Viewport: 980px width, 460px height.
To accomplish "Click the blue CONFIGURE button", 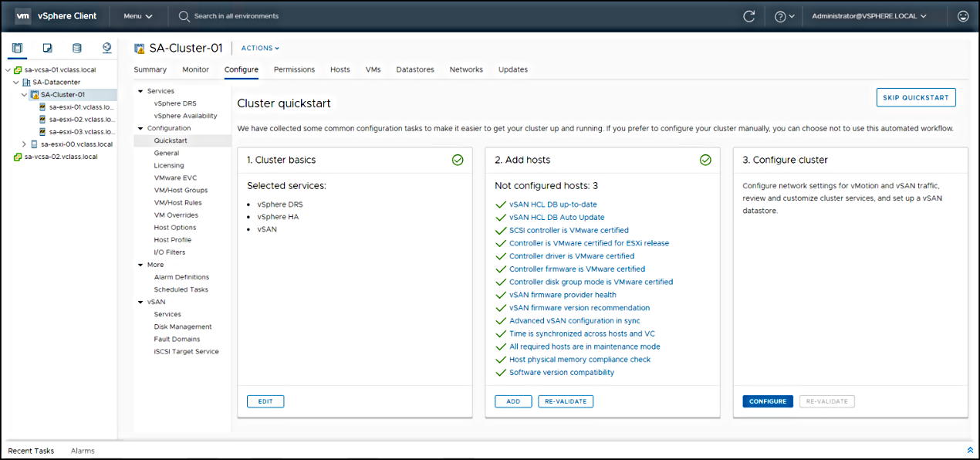I will (768, 401).
